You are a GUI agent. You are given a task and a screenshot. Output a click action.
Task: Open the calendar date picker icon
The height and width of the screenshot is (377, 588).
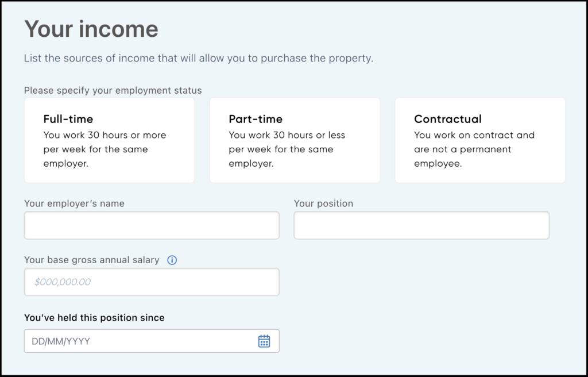click(x=264, y=341)
